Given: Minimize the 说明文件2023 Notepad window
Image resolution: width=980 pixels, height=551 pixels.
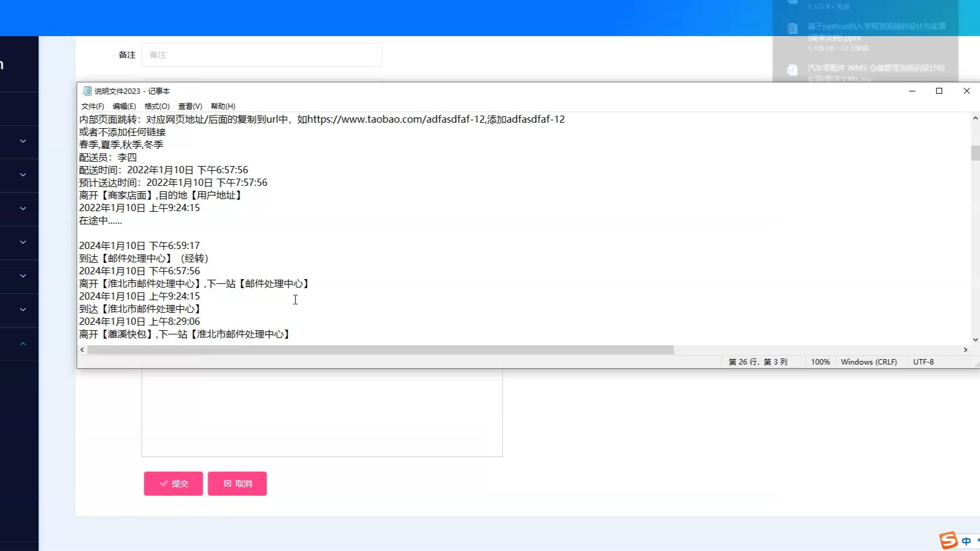Looking at the screenshot, I should (x=912, y=91).
